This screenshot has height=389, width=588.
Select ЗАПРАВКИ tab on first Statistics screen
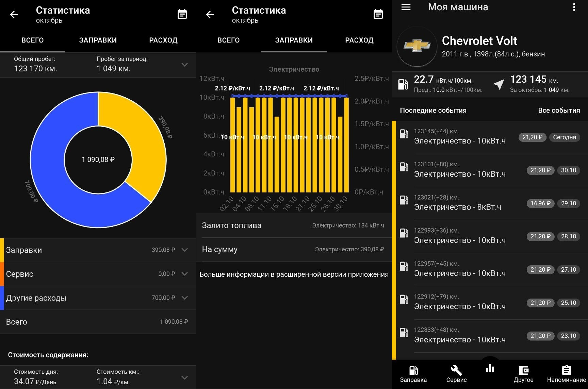pos(98,40)
